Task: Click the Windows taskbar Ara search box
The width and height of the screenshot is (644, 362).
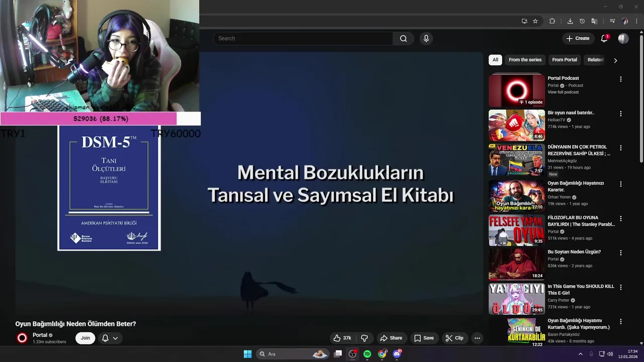Action: coord(292,354)
